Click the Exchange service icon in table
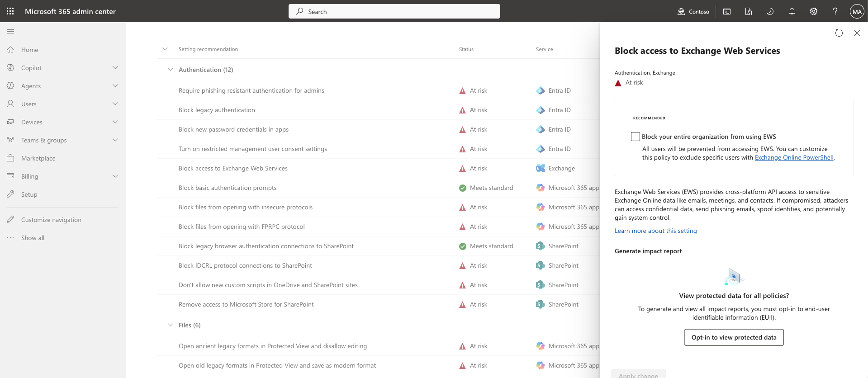This screenshot has height=378, width=868. point(541,168)
